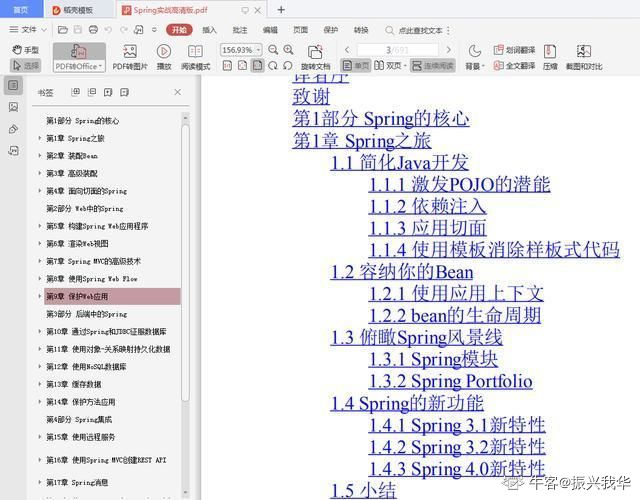Switch to 选择 select tool
The height and width of the screenshot is (500, 640).
tap(25, 65)
